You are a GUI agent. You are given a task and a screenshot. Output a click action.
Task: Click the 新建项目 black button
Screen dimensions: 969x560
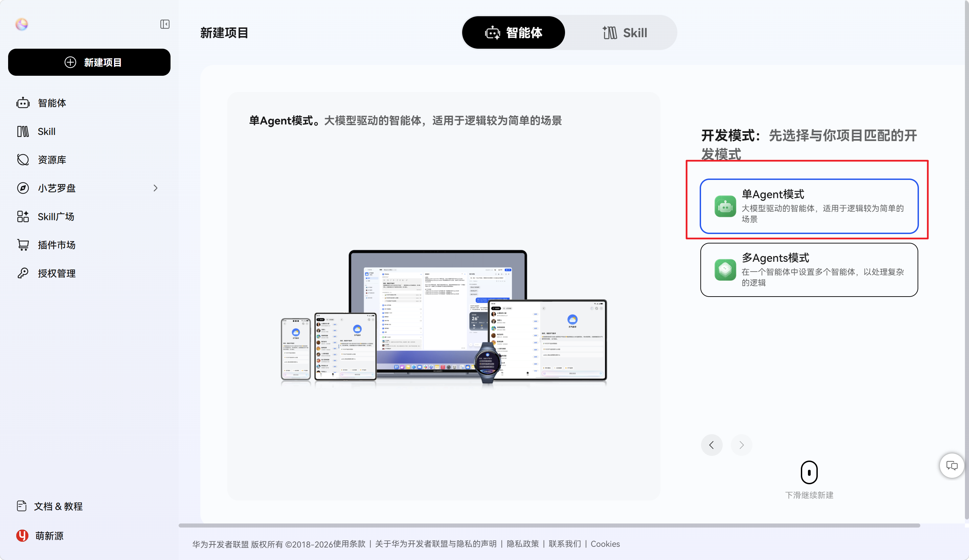89,62
